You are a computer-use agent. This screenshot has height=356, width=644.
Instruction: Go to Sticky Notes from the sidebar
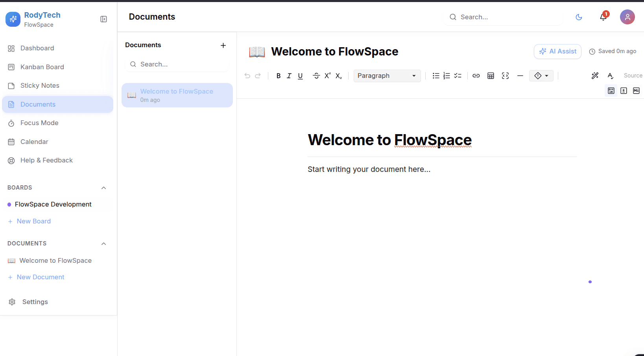click(x=39, y=85)
